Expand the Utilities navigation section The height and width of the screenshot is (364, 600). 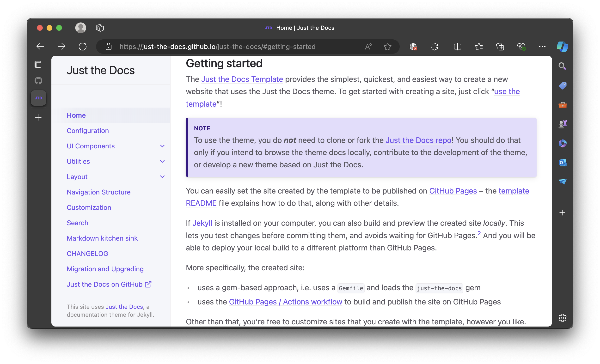coord(162,161)
